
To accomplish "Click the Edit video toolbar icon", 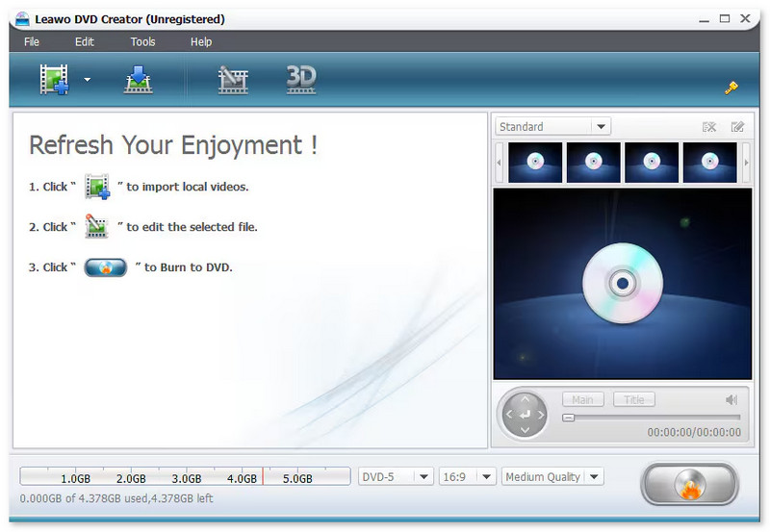I will (x=233, y=80).
